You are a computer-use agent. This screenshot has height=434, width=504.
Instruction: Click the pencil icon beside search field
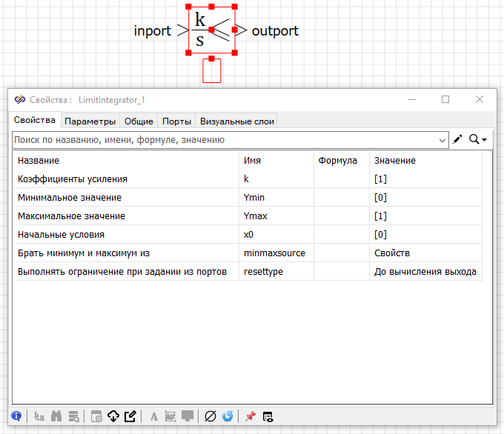tap(458, 139)
